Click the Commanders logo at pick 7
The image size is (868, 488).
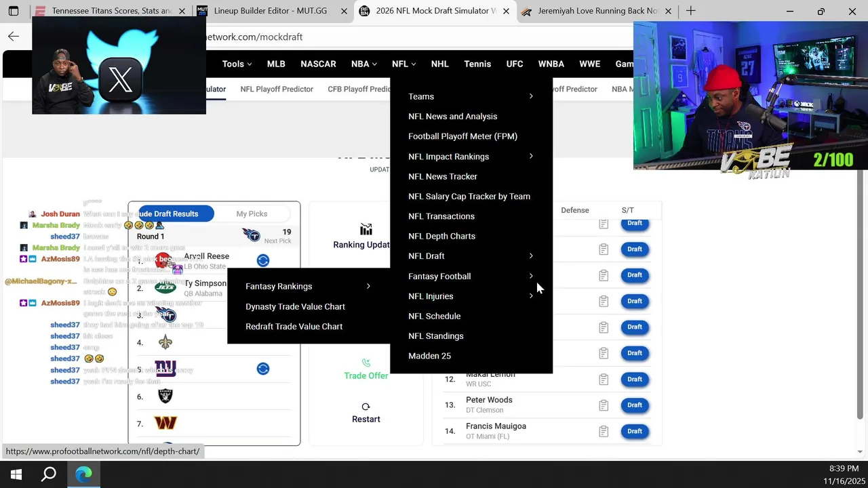(x=165, y=423)
